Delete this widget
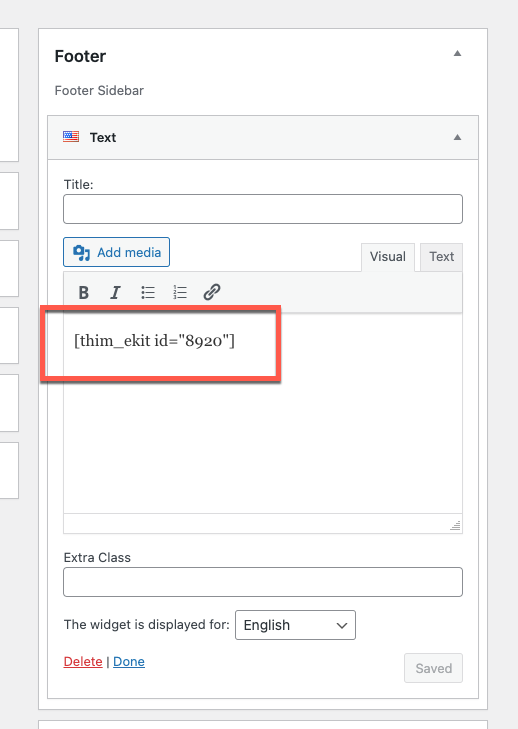Image resolution: width=518 pixels, height=729 pixels. (83, 662)
